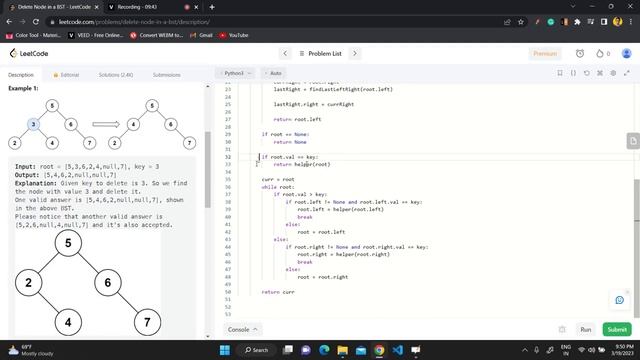Open the Python3 language dropdown
The width and height of the screenshot is (640, 360).
coord(236,73)
